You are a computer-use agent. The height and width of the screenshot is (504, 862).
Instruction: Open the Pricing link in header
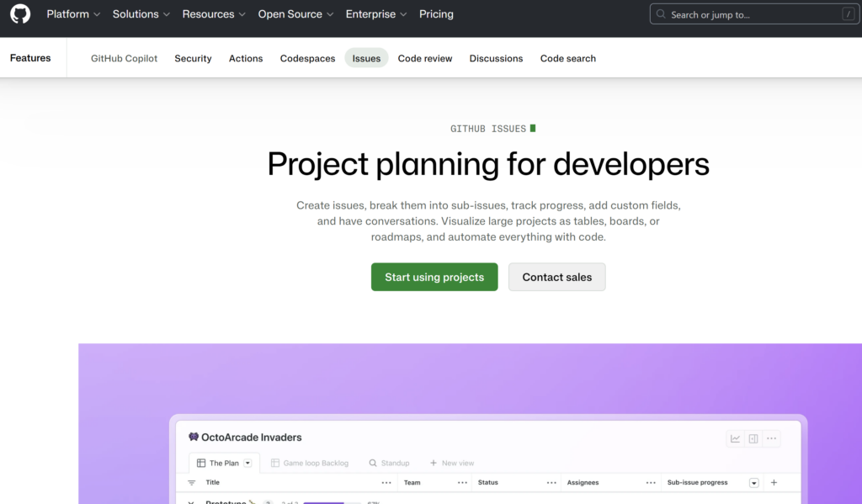(436, 14)
